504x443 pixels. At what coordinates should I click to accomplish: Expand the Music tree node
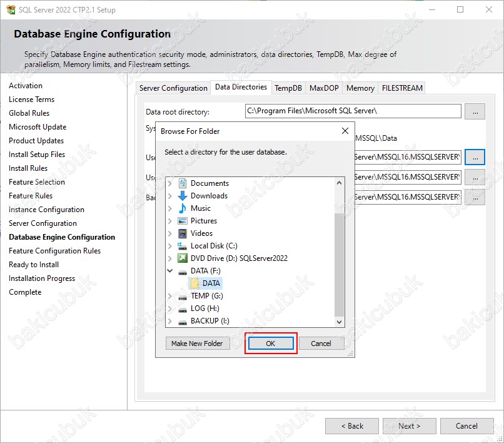coord(169,208)
